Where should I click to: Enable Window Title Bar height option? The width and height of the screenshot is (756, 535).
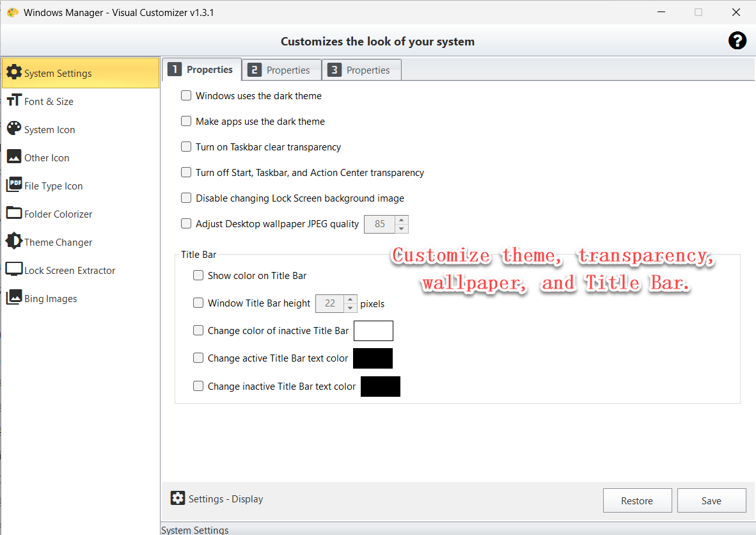(198, 303)
